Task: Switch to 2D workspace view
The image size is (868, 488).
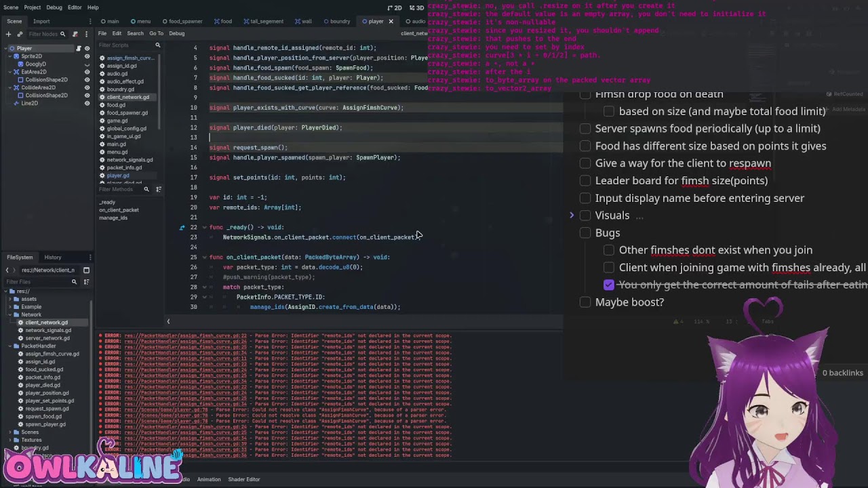Action: (395, 7)
